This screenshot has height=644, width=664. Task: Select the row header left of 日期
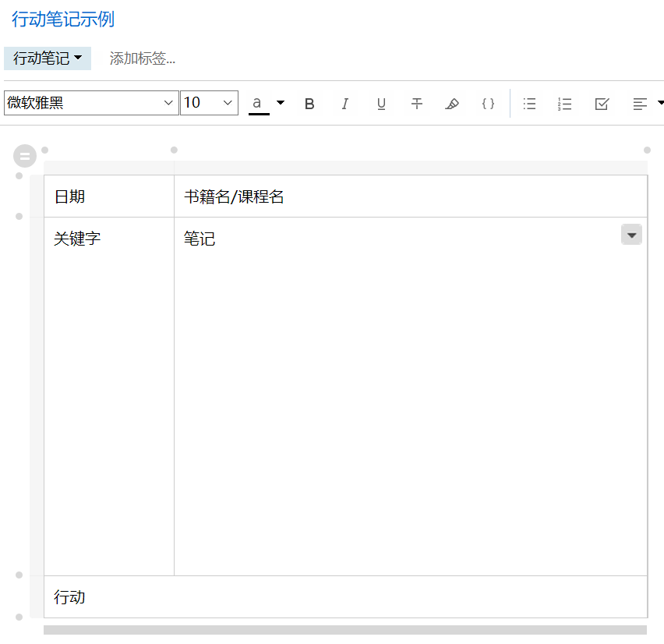tap(37, 196)
